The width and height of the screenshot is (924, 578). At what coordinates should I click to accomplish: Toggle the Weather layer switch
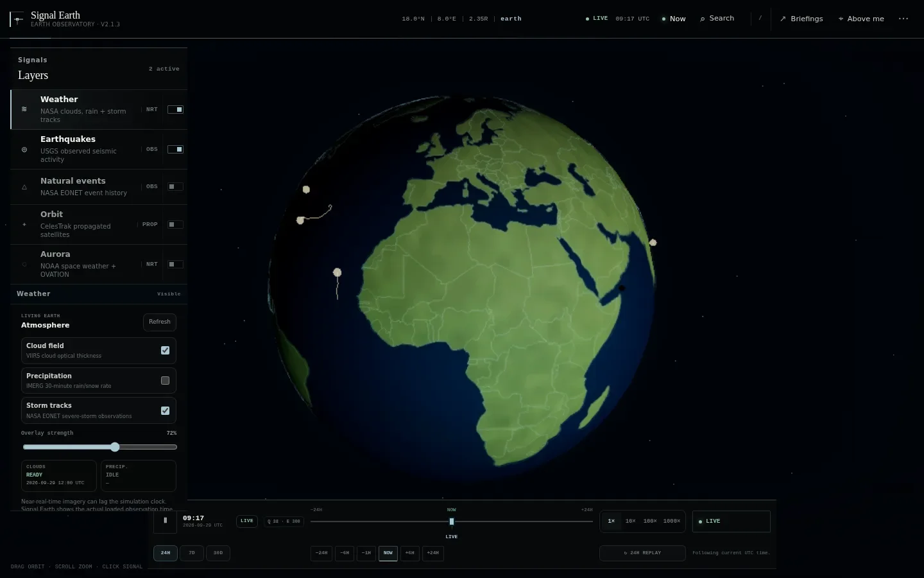tap(175, 109)
